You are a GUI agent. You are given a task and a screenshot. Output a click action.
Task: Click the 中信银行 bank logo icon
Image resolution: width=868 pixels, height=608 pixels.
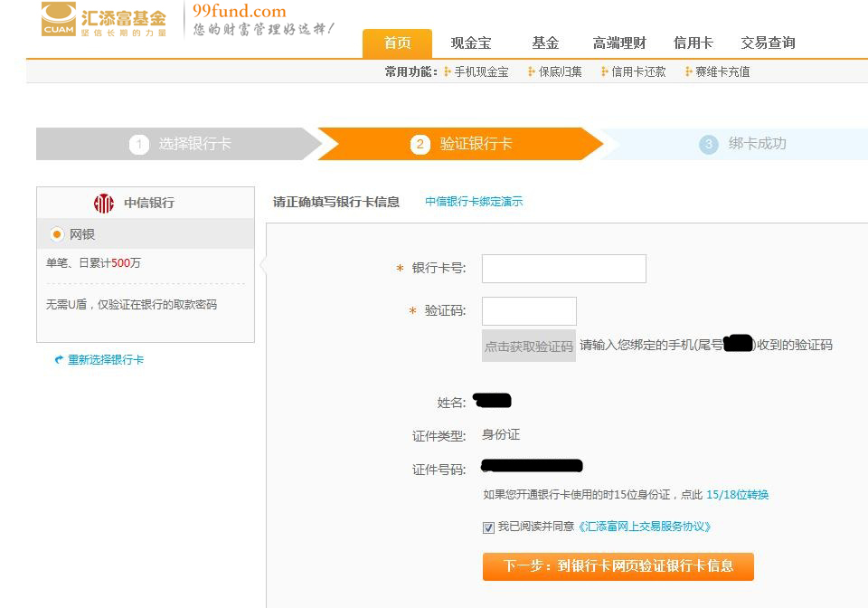point(104,204)
